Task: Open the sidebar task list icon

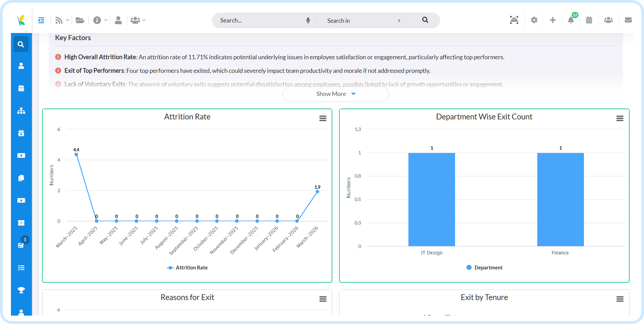Action: point(21,268)
